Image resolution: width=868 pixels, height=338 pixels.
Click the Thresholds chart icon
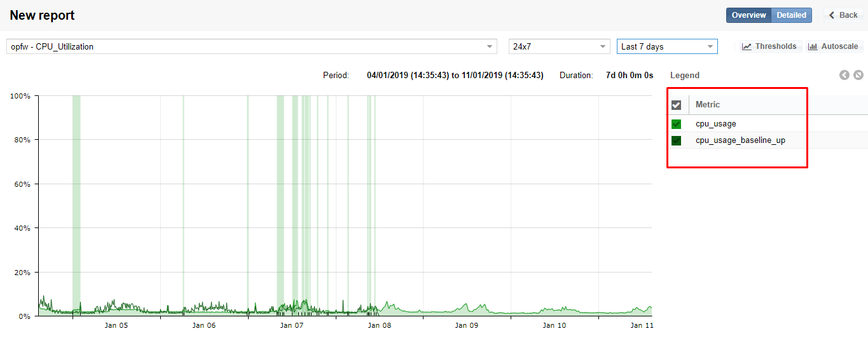(747, 46)
